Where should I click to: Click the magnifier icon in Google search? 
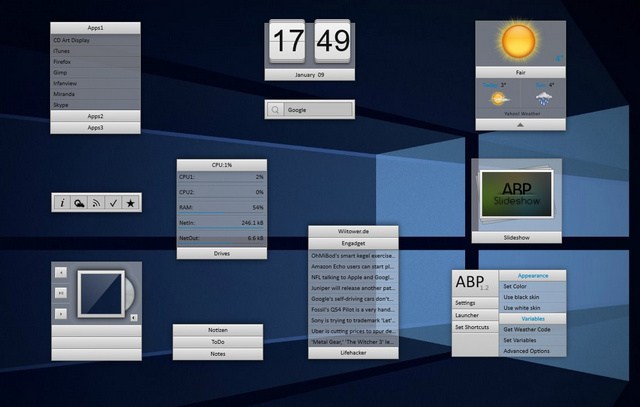pyautogui.click(x=275, y=109)
